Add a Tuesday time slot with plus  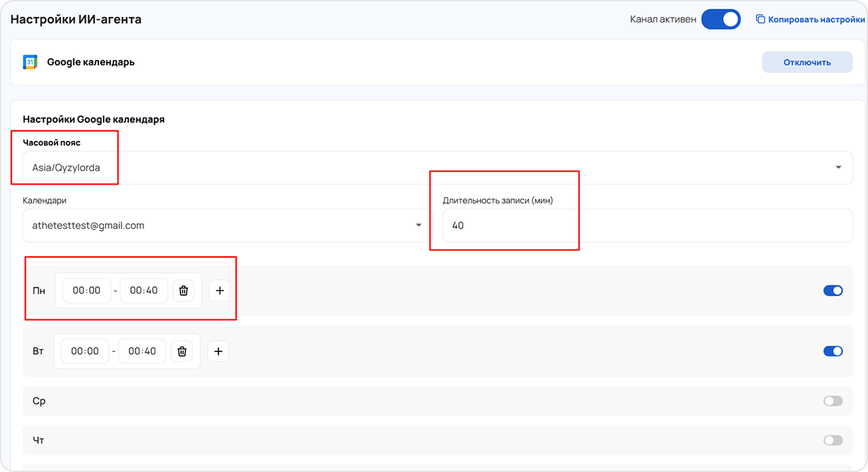(218, 351)
